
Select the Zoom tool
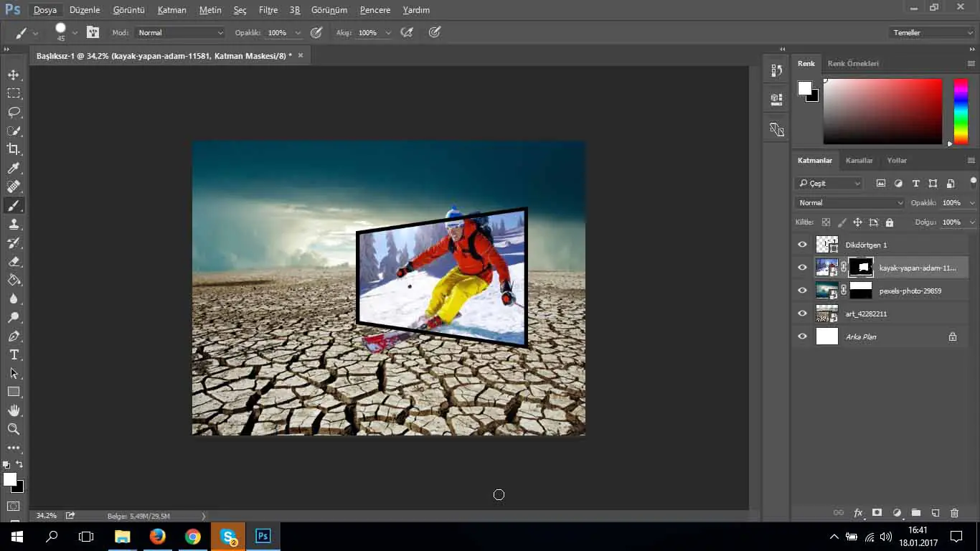click(x=14, y=429)
